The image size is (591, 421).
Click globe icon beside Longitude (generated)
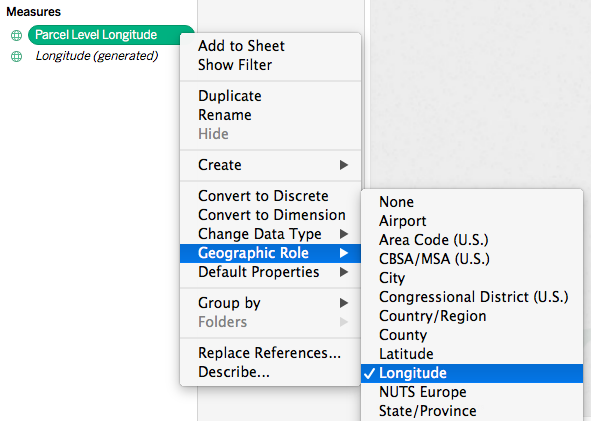[x=16, y=56]
